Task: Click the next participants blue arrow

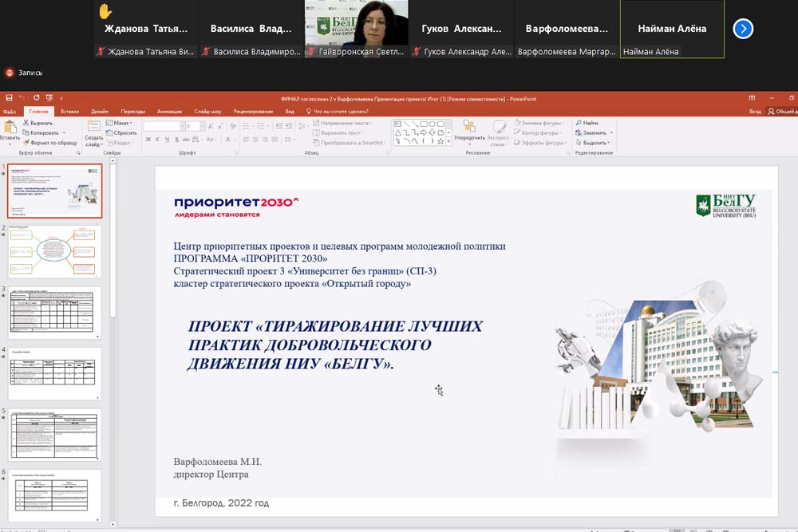Action: click(x=743, y=29)
